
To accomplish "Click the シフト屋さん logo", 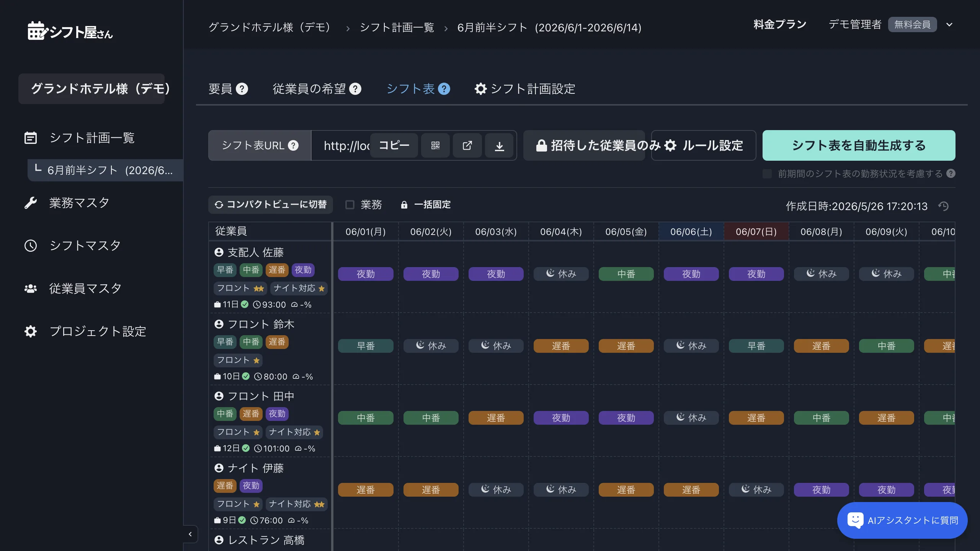I will click(x=70, y=31).
